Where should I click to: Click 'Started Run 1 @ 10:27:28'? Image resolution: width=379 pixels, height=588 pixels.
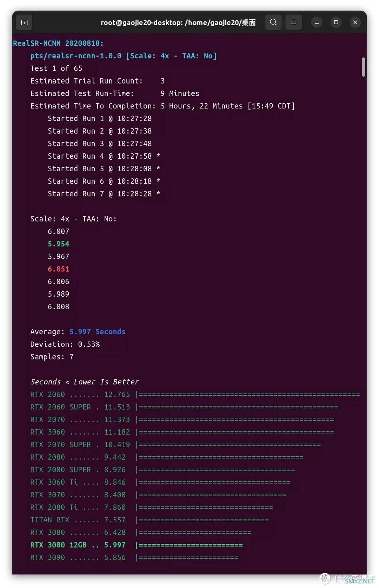[x=100, y=119]
